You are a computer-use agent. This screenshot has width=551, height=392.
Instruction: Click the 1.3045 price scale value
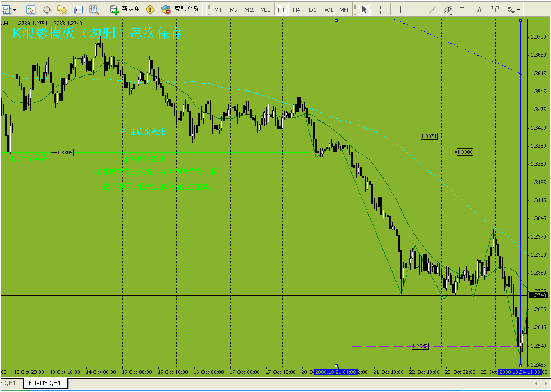point(538,218)
